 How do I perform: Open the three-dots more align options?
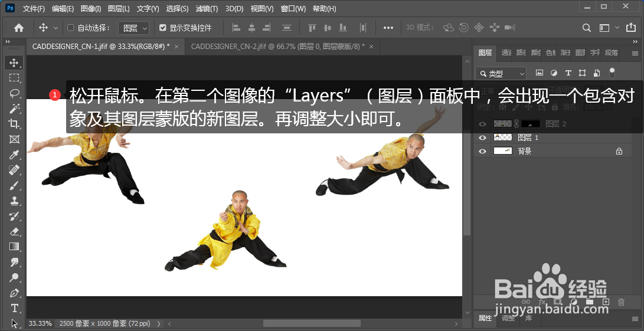388,28
